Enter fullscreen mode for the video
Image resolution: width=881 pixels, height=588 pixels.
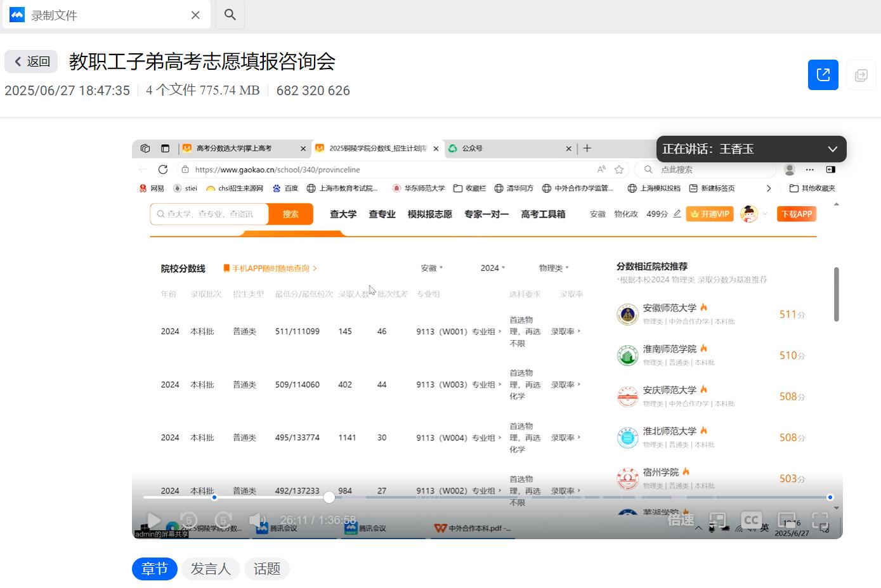click(x=821, y=520)
